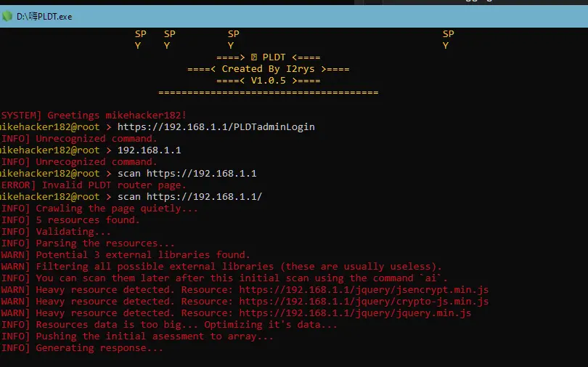Click the 'Created By I2rys' banner line
The width and height of the screenshot is (588, 367).
[x=269, y=69]
